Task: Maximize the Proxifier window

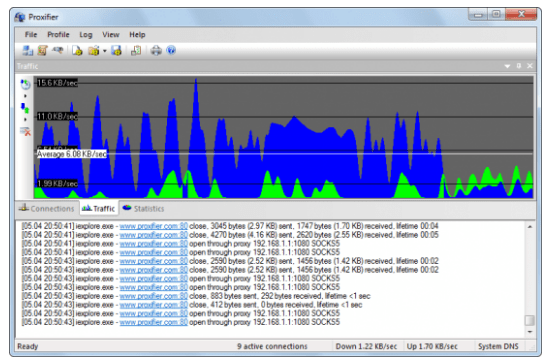Action: [496, 15]
